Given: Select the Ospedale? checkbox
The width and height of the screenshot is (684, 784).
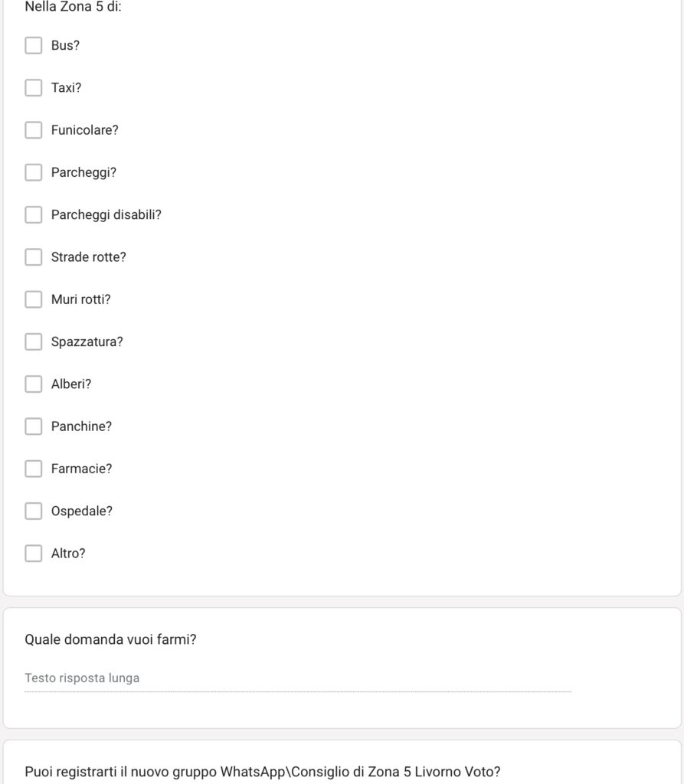Looking at the screenshot, I should 34,511.
